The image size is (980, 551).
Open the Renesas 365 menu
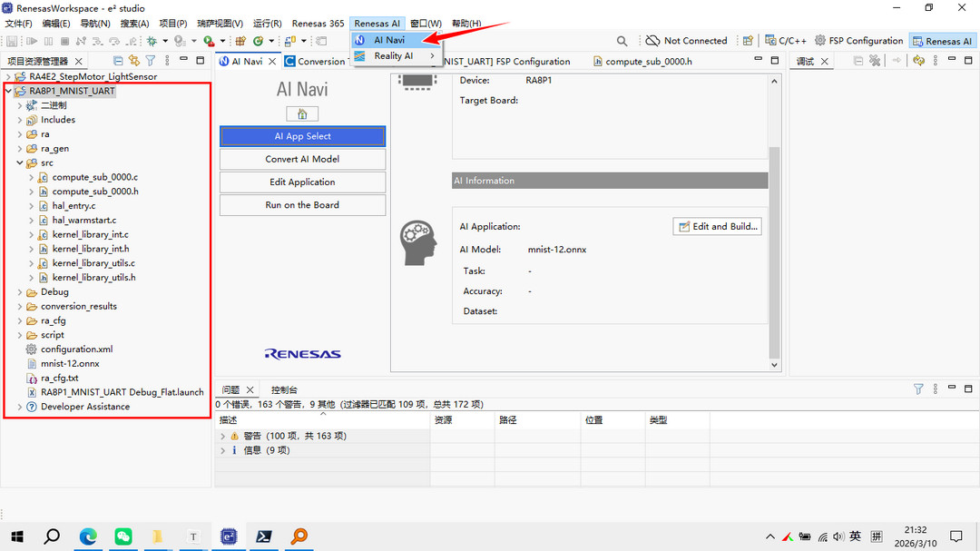(318, 23)
